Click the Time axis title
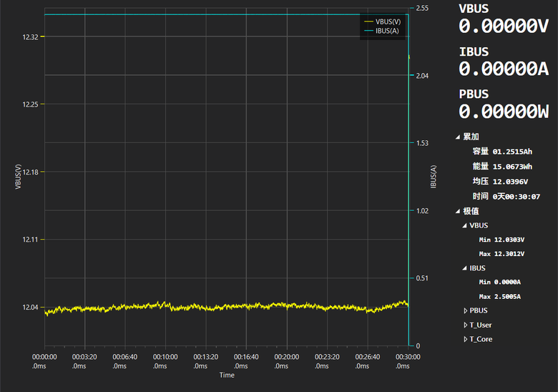Viewport: 558px width, 392px height. 227,375
